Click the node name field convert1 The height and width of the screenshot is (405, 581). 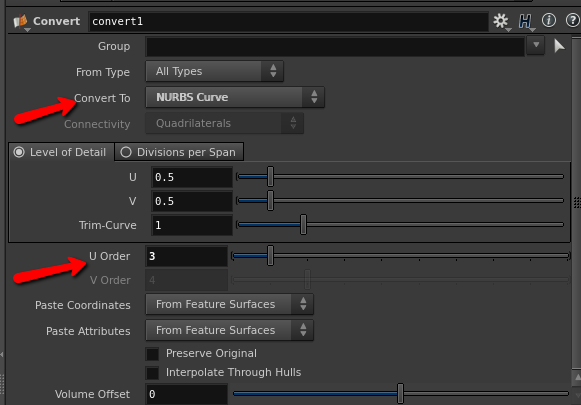click(288, 21)
